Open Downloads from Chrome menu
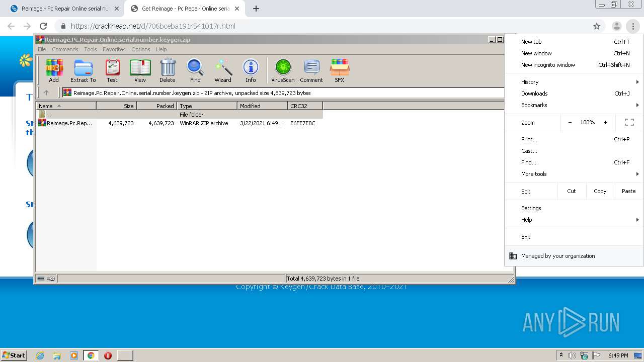The width and height of the screenshot is (644, 362). pyautogui.click(x=574, y=94)
